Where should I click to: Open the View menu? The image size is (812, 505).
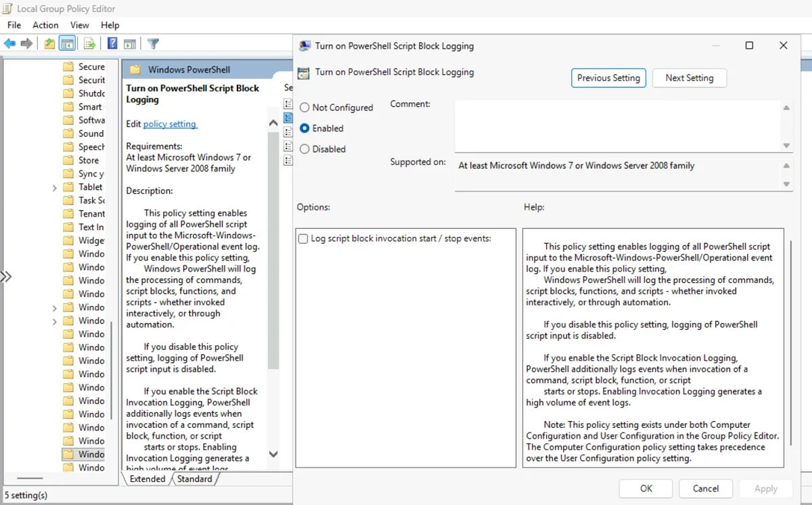tap(79, 25)
